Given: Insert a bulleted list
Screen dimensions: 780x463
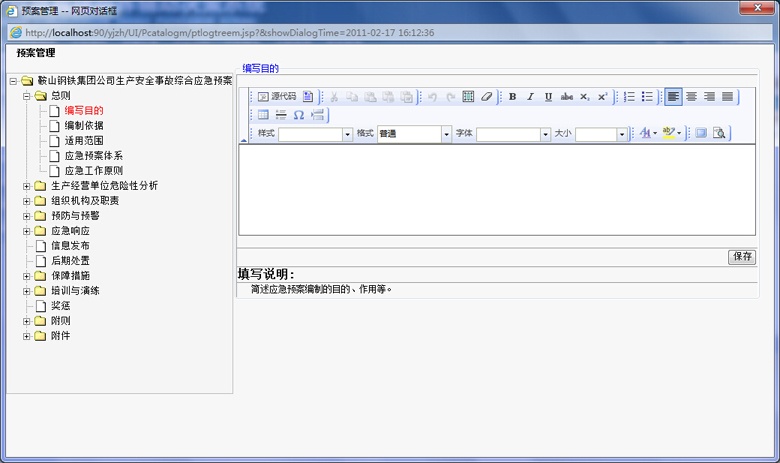Looking at the screenshot, I should point(647,97).
